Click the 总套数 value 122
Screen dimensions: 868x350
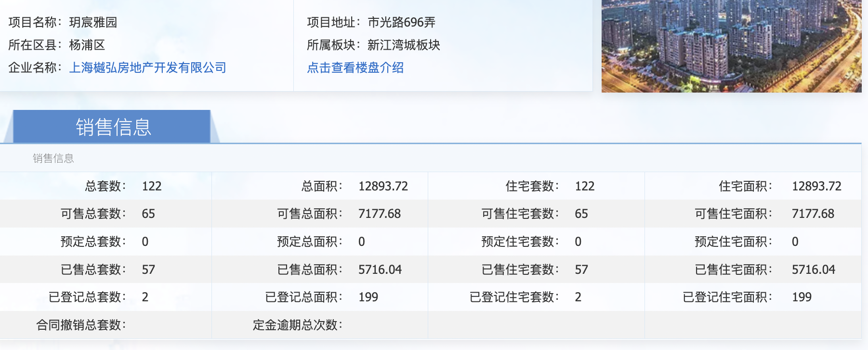click(x=151, y=186)
